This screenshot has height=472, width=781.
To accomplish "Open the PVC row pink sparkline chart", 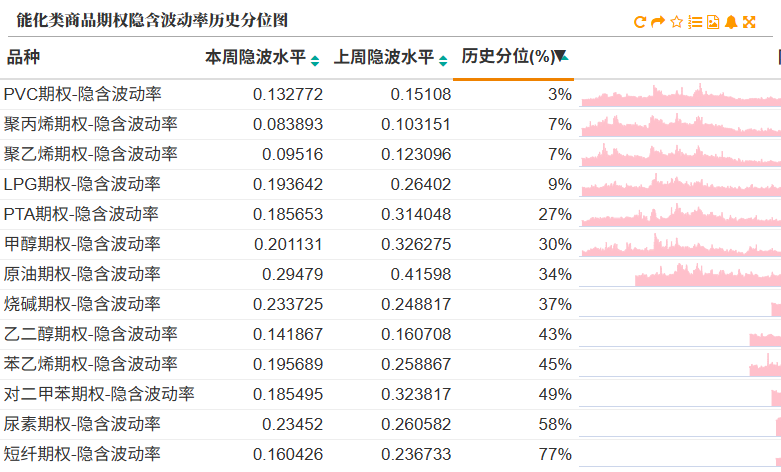I will pyautogui.click(x=680, y=95).
